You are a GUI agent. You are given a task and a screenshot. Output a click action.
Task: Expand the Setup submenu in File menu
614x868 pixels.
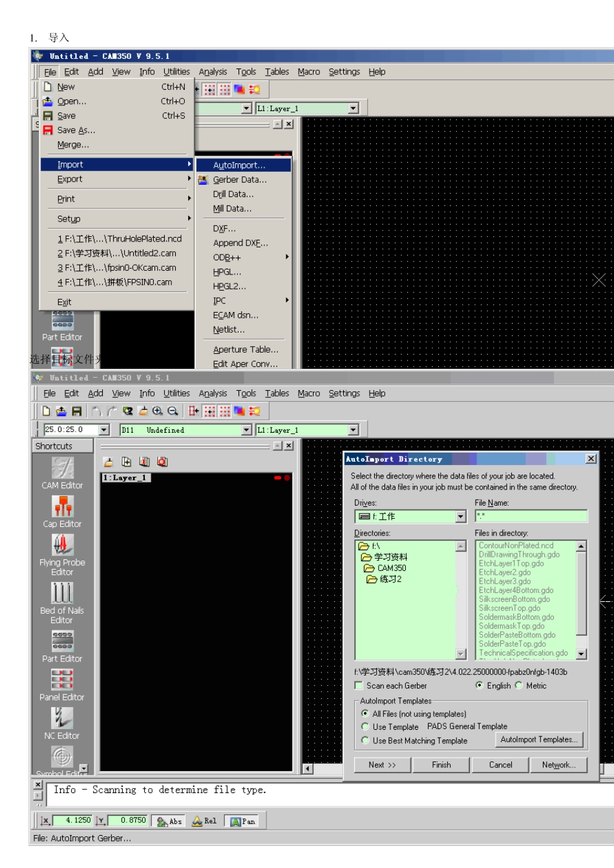[117, 219]
